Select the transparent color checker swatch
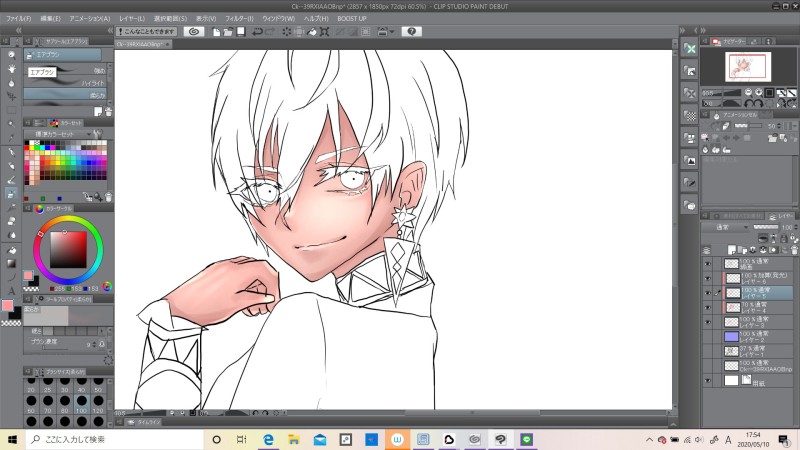The image size is (800, 450). [11, 323]
